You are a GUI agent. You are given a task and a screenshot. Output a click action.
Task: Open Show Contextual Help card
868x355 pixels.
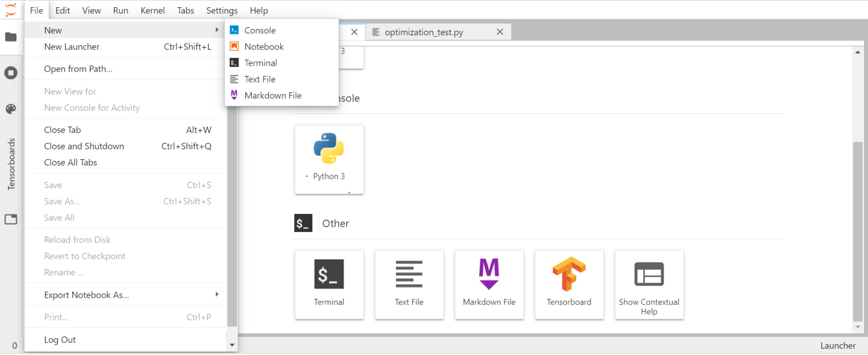[649, 284]
